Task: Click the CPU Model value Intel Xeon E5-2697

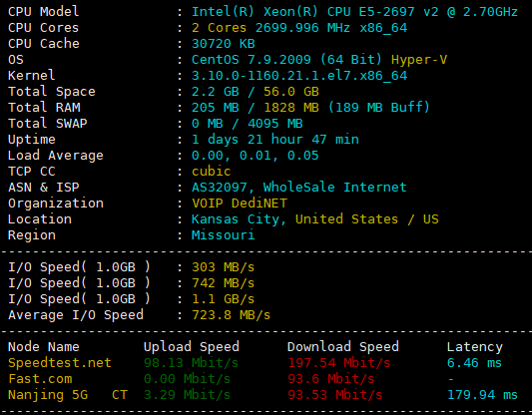Action: (x=354, y=12)
